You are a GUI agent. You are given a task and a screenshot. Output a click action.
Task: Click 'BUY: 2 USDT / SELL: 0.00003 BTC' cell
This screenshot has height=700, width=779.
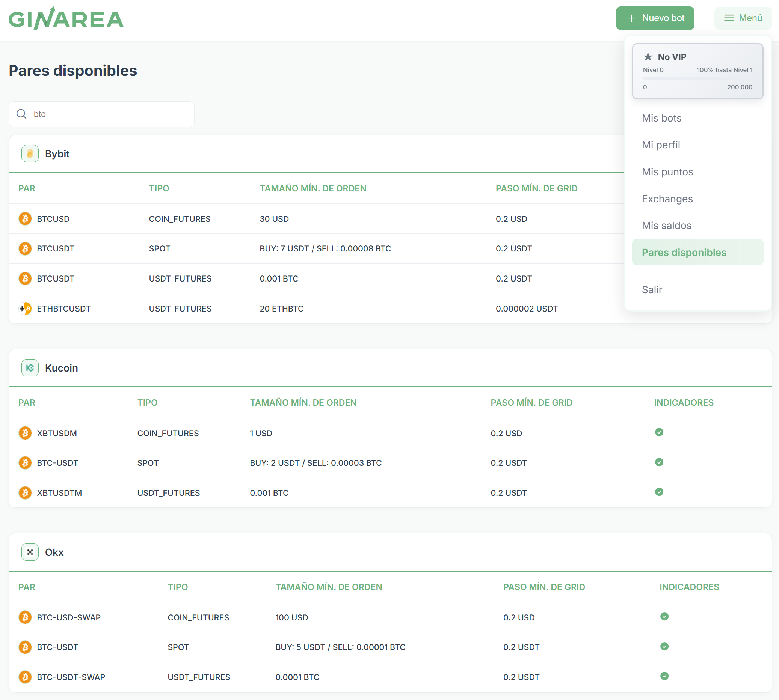tap(316, 463)
